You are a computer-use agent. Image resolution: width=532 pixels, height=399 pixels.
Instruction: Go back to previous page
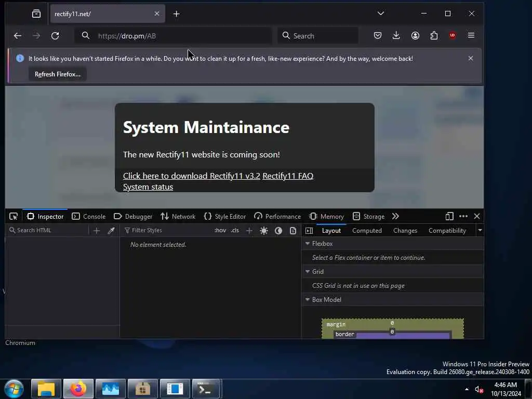click(18, 36)
